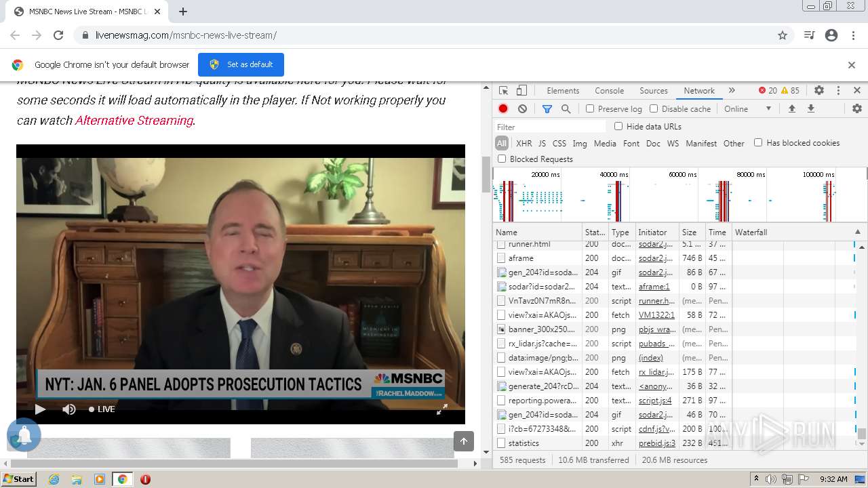Screen dimensions: 868x488
Task: Click the address bar URL
Action: (x=186, y=35)
